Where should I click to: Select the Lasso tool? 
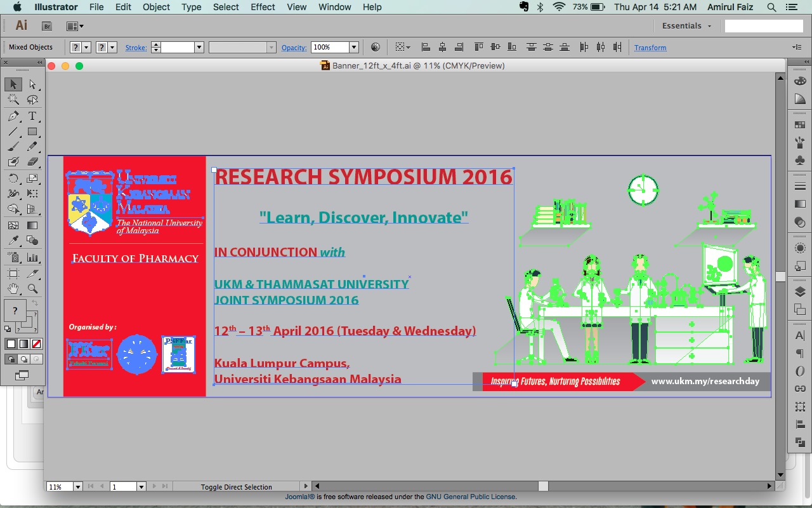(32, 100)
